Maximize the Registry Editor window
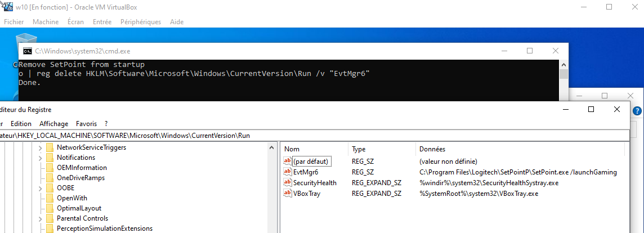 tap(591, 109)
